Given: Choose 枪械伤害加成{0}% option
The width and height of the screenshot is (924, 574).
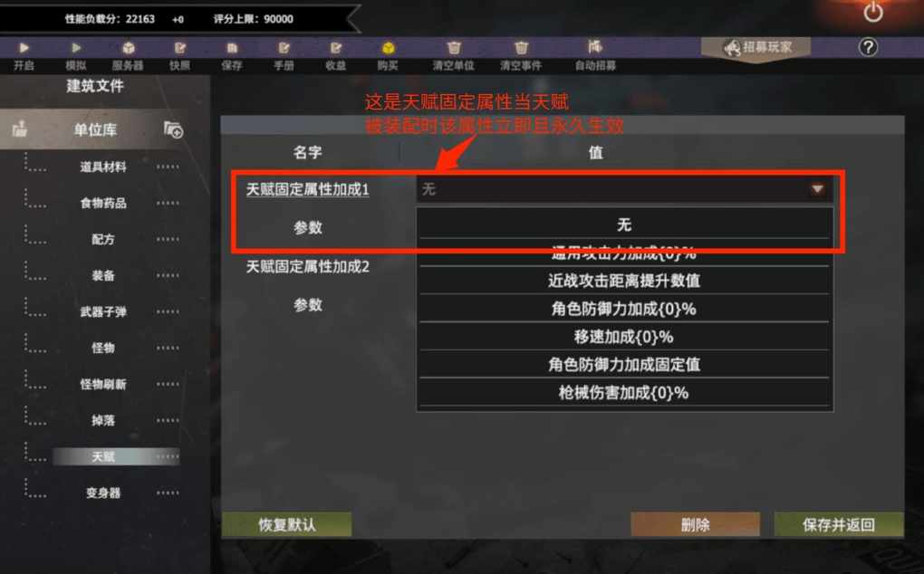Looking at the screenshot, I should (624, 393).
